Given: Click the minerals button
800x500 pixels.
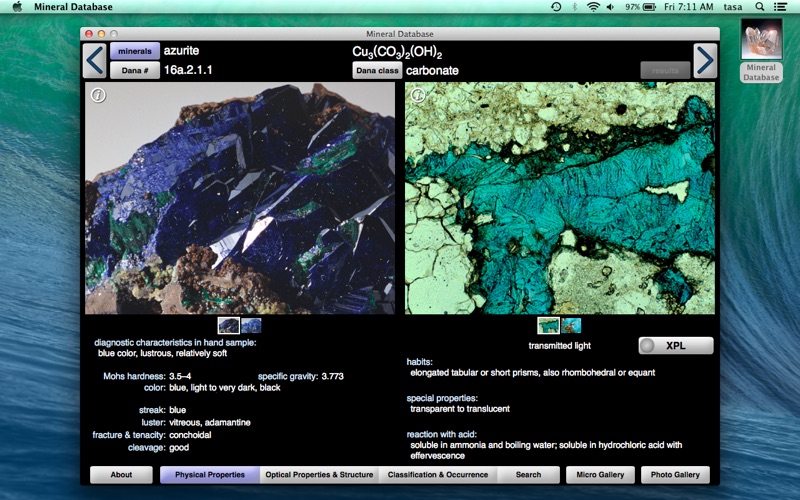Looking at the screenshot, I should (x=135, y=51).
